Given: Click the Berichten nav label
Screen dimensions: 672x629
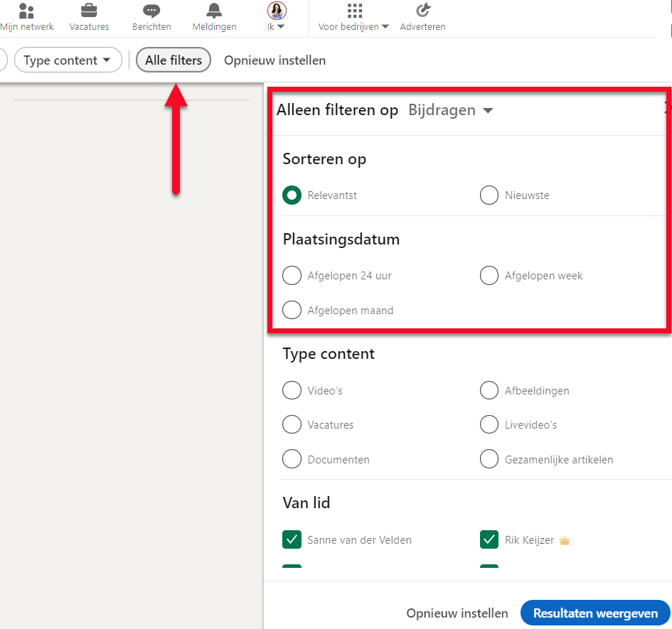Looking at the screenshot, I should point(151,26).
